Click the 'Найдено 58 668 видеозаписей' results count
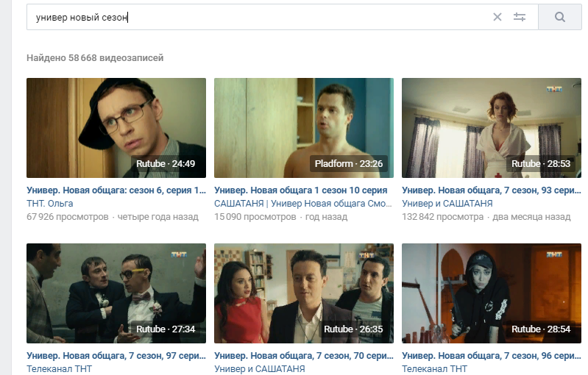The height and width of the screenshot is (375, 588). 95,58
